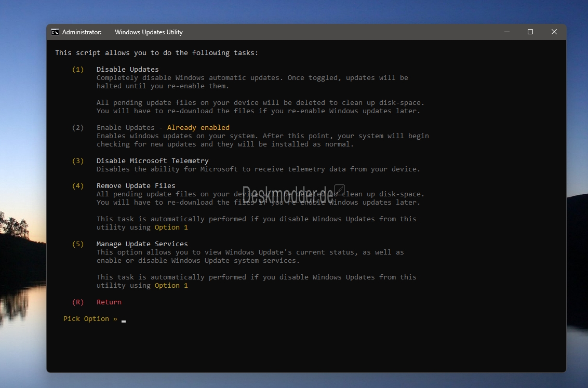Screen dimensions: 588x388
Task: Select the "(5)" option number
Action: [x=78, y=244]
